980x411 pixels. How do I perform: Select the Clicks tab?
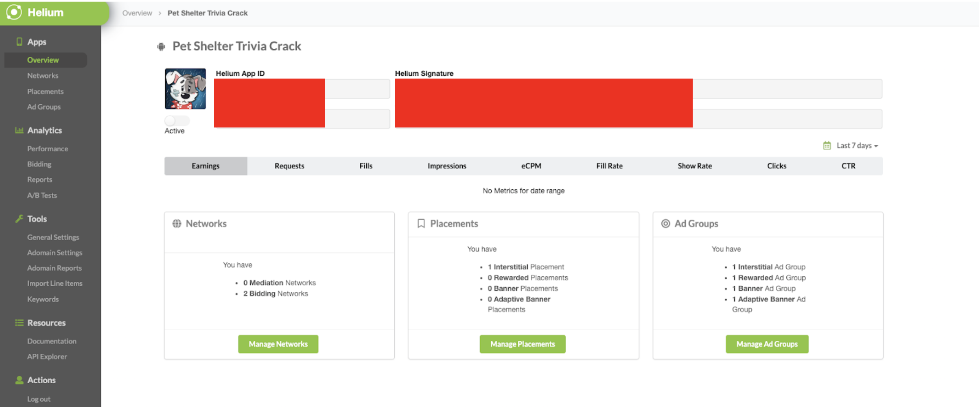pos(777,166)
